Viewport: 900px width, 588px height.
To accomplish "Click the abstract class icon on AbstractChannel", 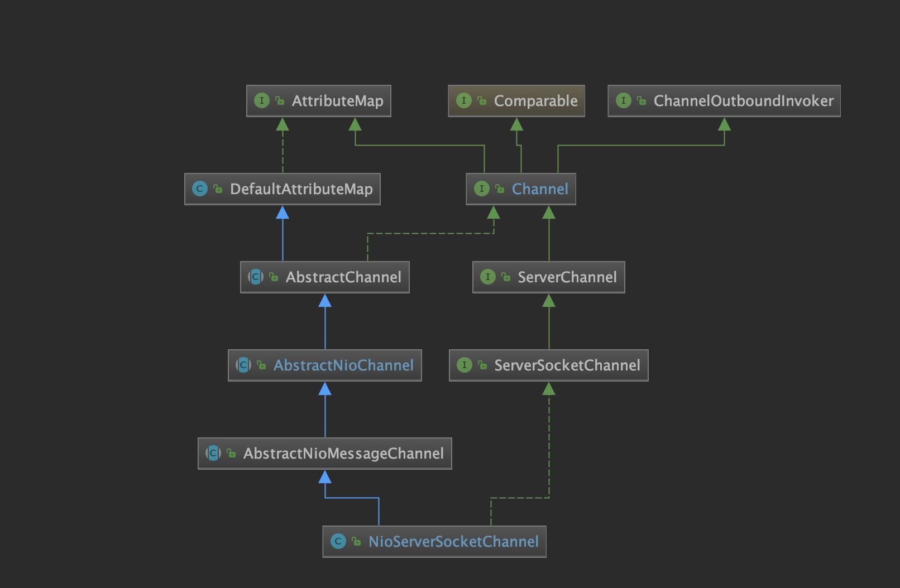I will coord(256,277).
